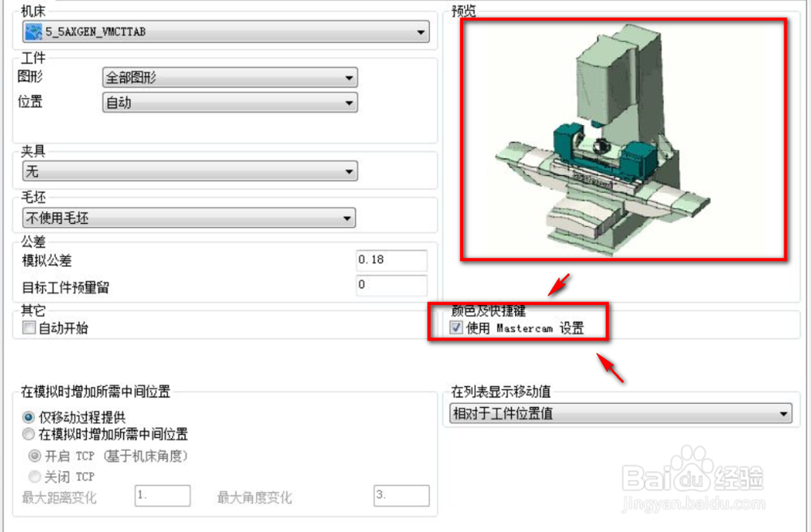This screenshot has height=532, width=811.
Task: Expand the 图形 全部图形 dropdown
Action: (x=230, y=78)
